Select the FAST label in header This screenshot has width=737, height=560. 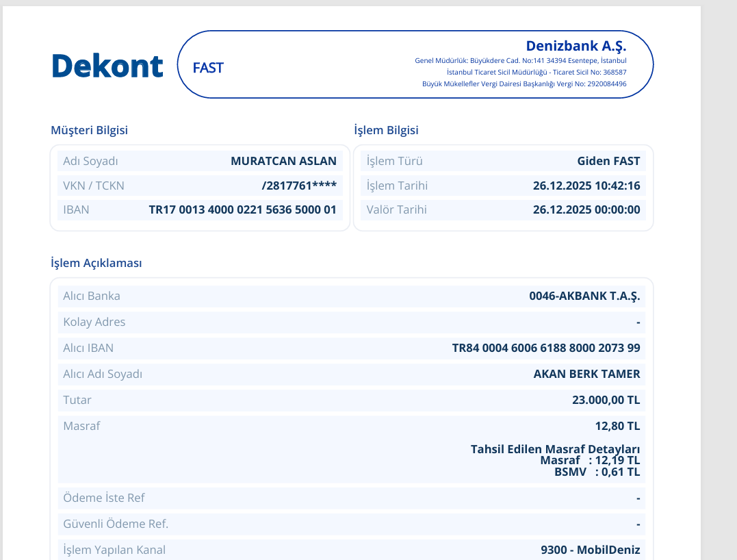(x=208, y=68)
